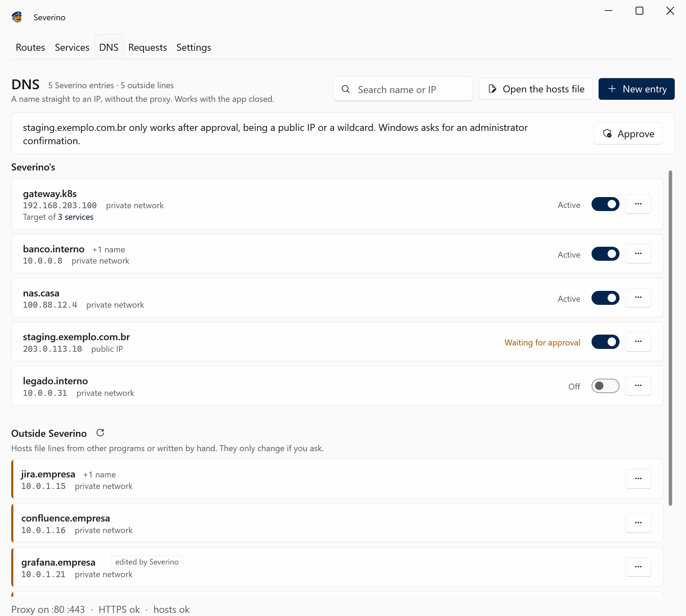
Task: Click Open the hosts file button
Action: [535, 89]
